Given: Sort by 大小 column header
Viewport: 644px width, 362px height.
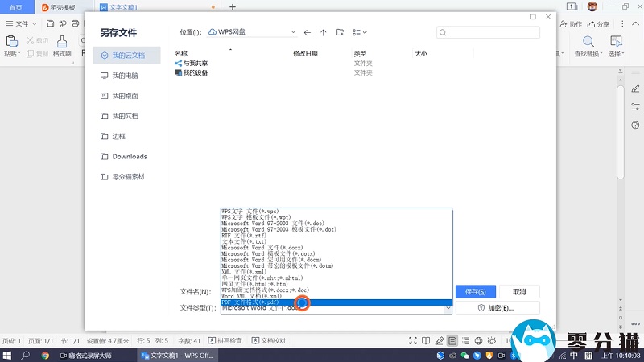Looking at the screenshot, I should pyautogui.click(x=421, y=53).
